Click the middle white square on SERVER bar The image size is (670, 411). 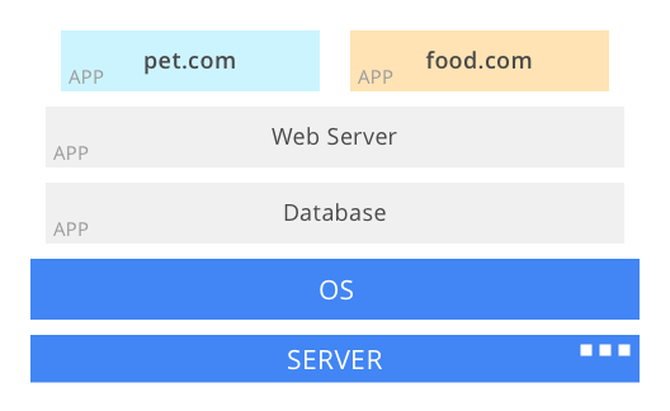click(x=606, y=350)
